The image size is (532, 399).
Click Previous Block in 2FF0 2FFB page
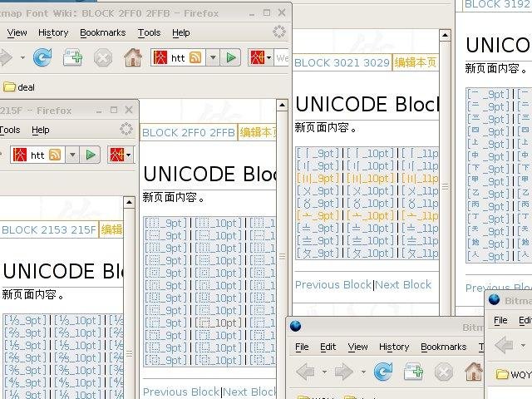(181, 392)
